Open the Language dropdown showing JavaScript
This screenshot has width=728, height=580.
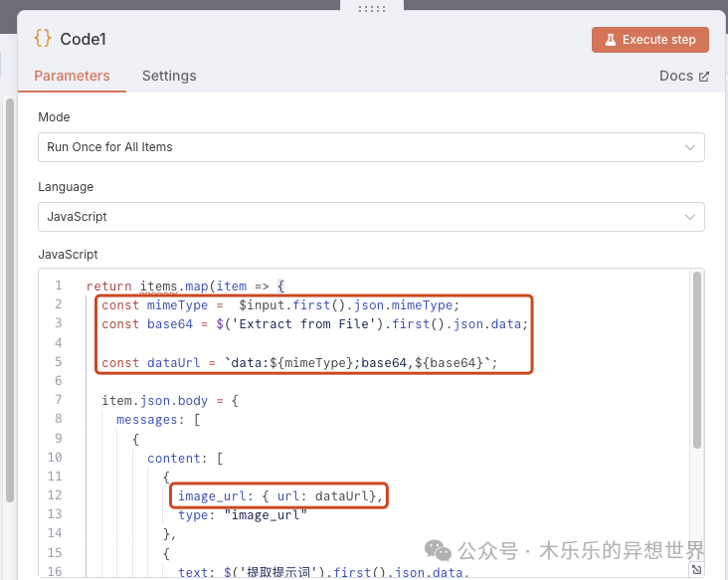[371, 217]
